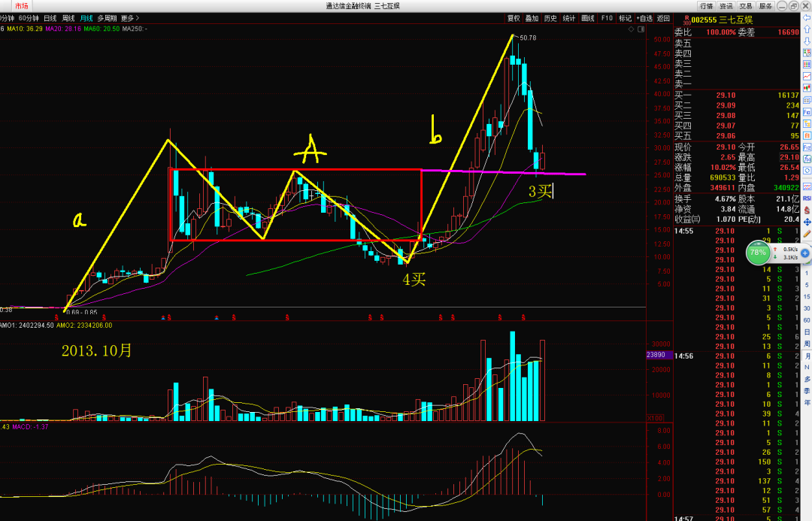Click the F10 sidebar icon
The image size is (812, 521).
coord(807,111)
